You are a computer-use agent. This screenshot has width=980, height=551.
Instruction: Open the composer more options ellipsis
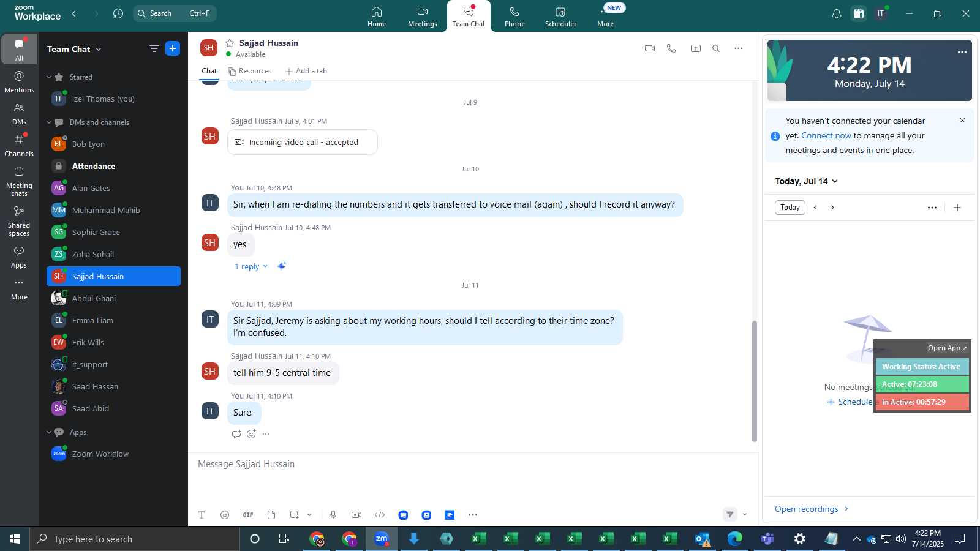473,515
